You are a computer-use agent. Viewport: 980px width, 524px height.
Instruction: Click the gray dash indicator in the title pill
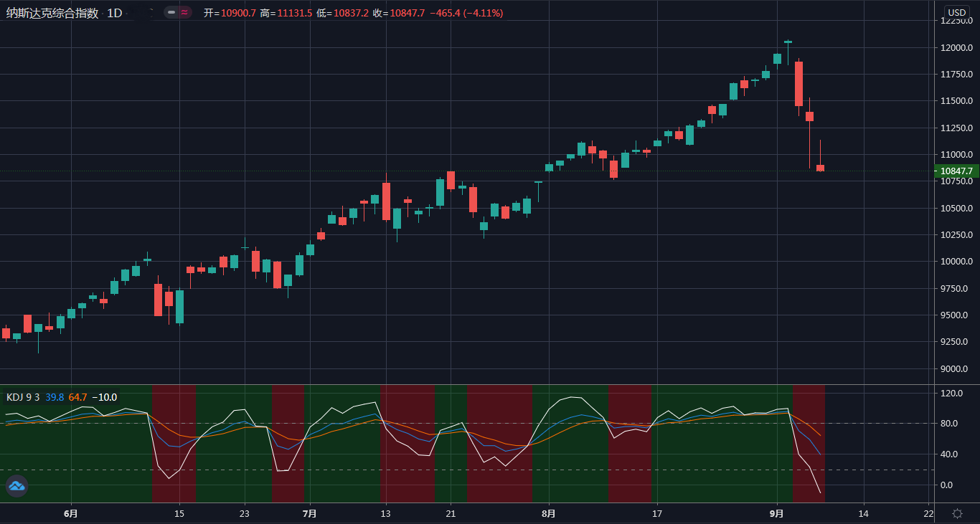point(171,12)
